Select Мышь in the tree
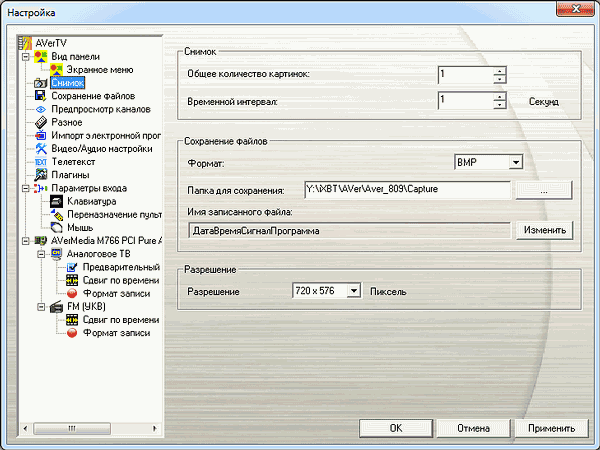 tap(80, 228)
